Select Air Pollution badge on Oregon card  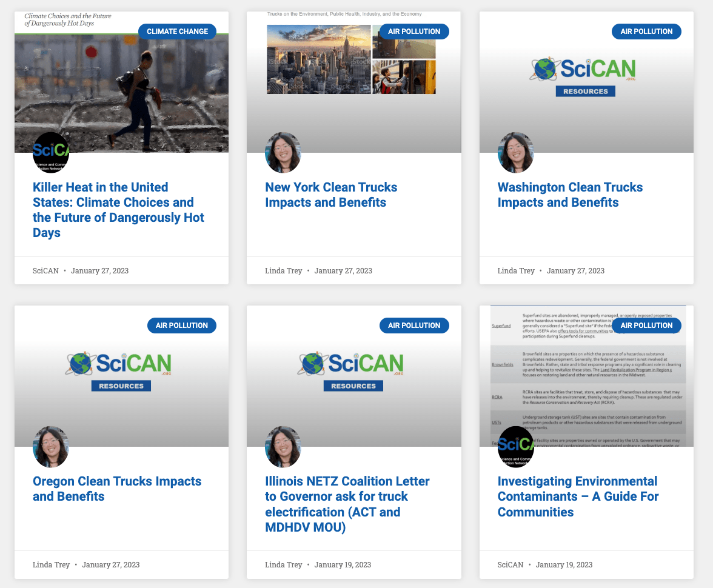[181, 326]
